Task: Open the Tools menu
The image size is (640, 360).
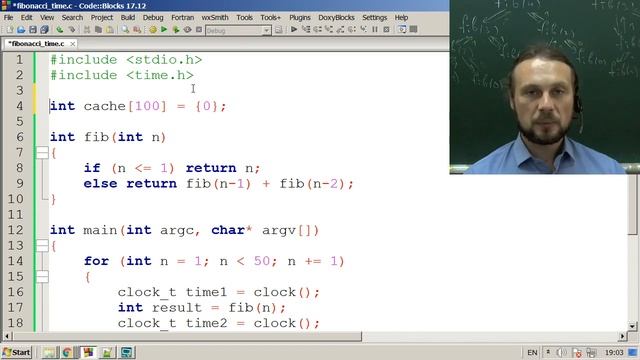Action: point(244,18)
